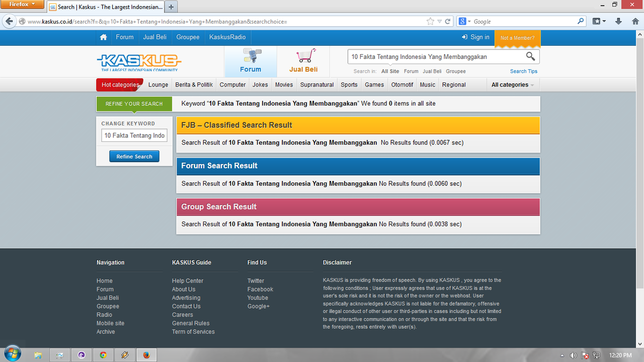The image size is (644, 362).
Task: Open the Google+ footer link
Action: coord(259,306)
